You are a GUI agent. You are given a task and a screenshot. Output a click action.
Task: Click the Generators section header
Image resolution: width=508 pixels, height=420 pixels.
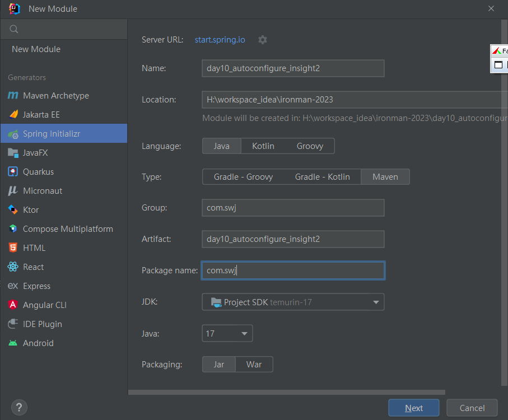(x=27, y=78)
